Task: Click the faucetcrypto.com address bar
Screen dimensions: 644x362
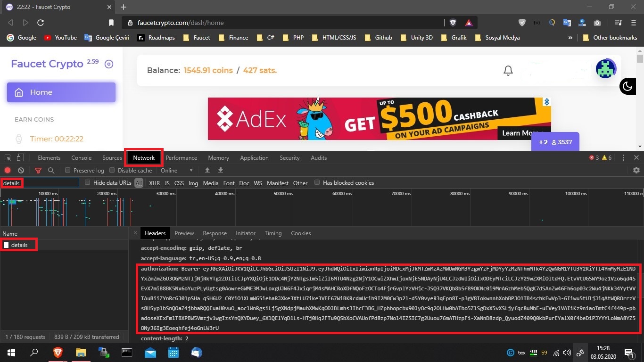Action: click(x=283, y=23)
